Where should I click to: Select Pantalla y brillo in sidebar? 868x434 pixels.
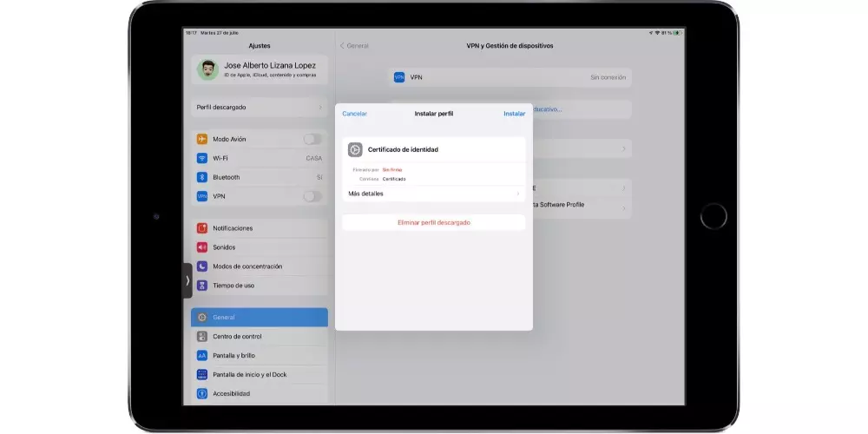click(x=259, y=356)
